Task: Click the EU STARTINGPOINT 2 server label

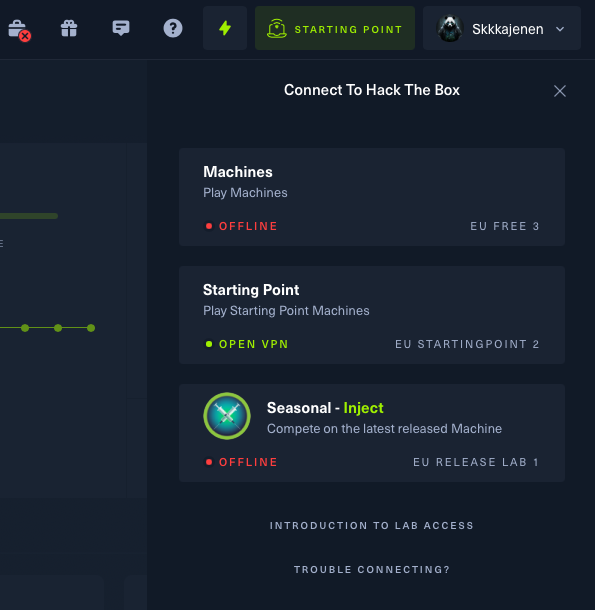Action: click(x=467, y=344)
